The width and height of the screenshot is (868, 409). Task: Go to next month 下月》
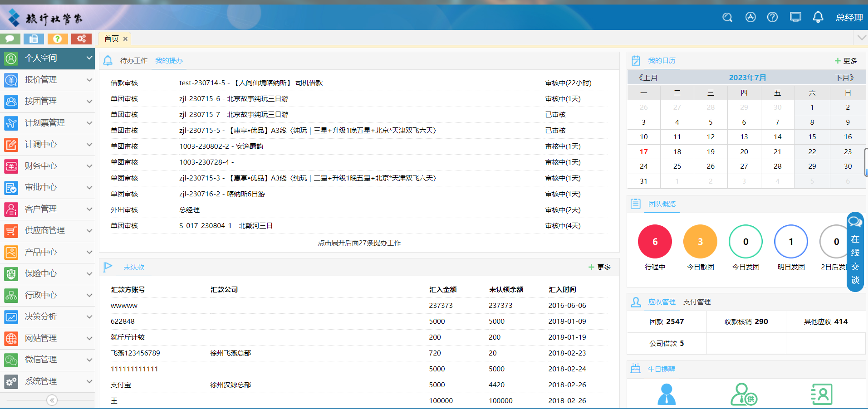pos(846,78)
